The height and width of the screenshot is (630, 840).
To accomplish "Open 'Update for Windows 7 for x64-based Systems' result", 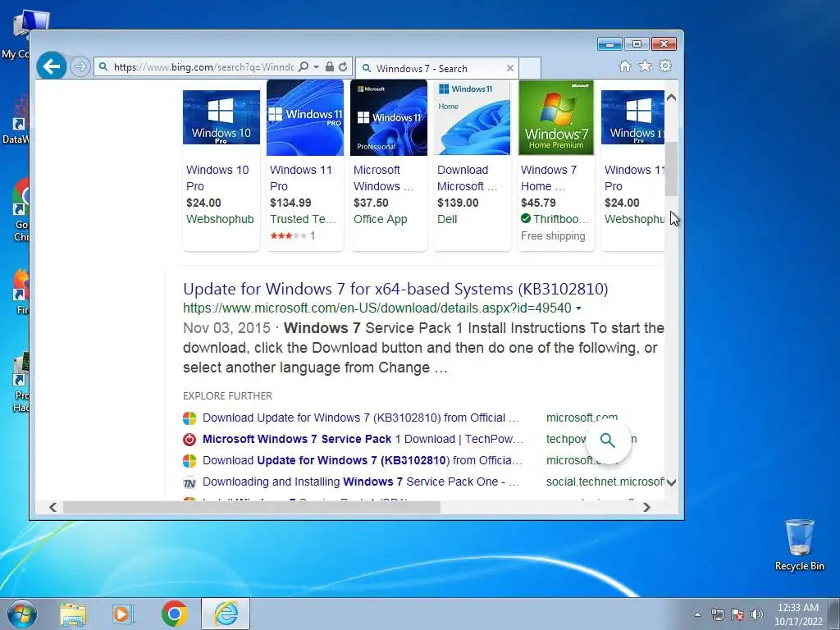I will (x=395, y=289).
